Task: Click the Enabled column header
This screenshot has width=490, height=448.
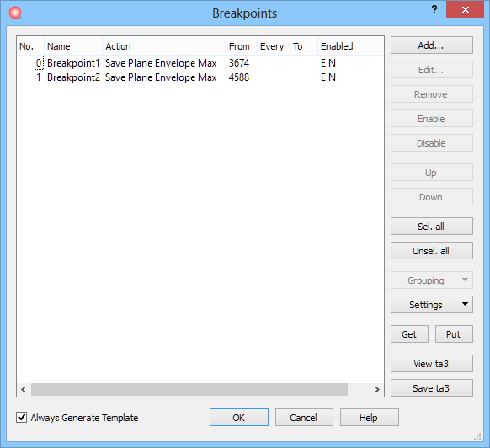Action: click(x=350, y=46)
